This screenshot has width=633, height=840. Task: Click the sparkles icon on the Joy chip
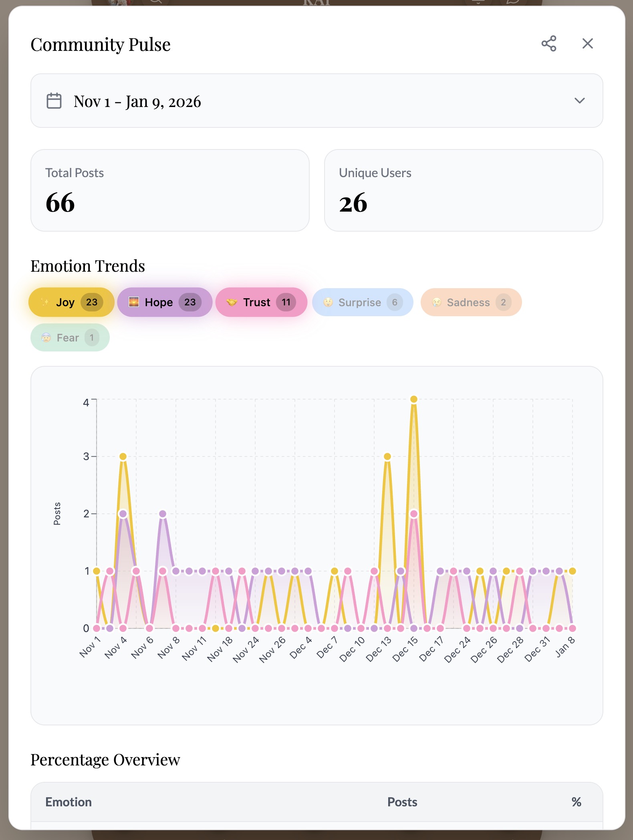[x=45, y=302]
